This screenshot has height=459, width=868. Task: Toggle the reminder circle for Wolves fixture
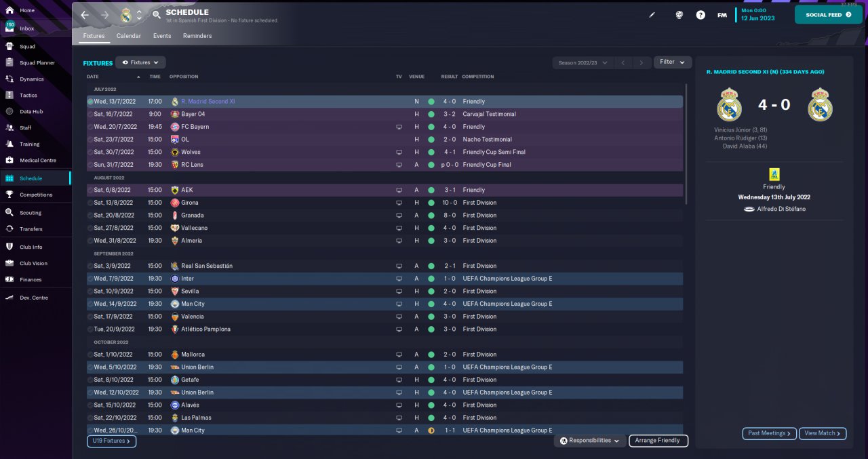tap(90, 153)
